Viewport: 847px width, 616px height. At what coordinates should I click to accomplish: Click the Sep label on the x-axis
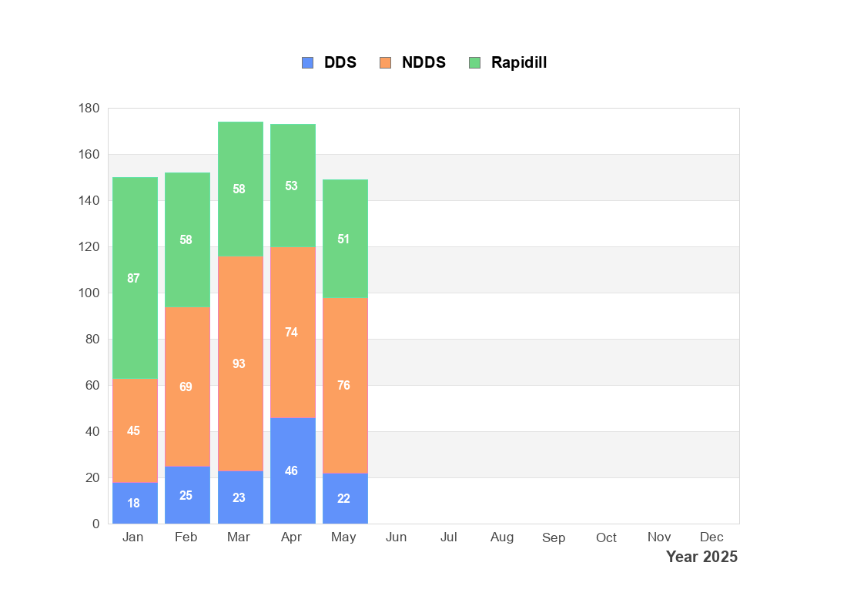(554, 537)
